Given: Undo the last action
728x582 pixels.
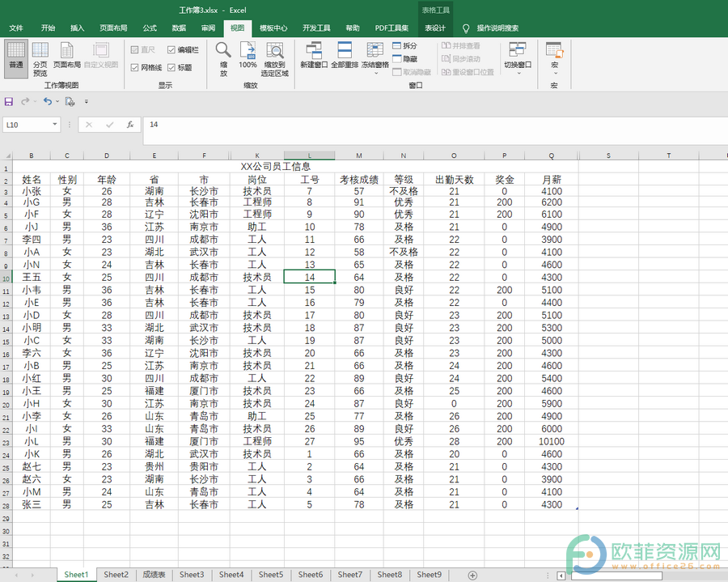Looking at the screenshot, I should point(48,101).
